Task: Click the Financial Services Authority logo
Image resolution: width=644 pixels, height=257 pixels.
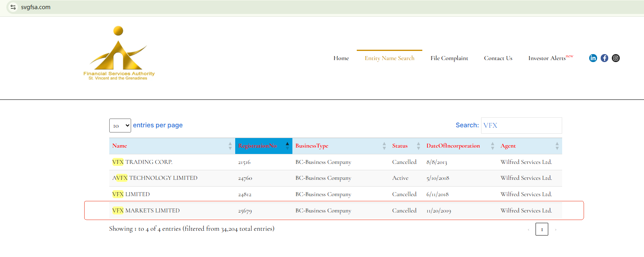Action: tap(119, 53)
